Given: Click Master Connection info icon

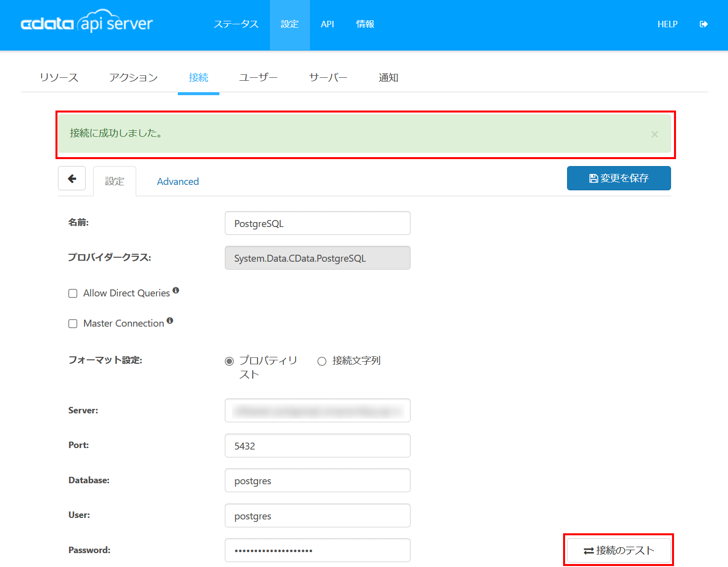Looking at the screenshot, I should 170,321.
